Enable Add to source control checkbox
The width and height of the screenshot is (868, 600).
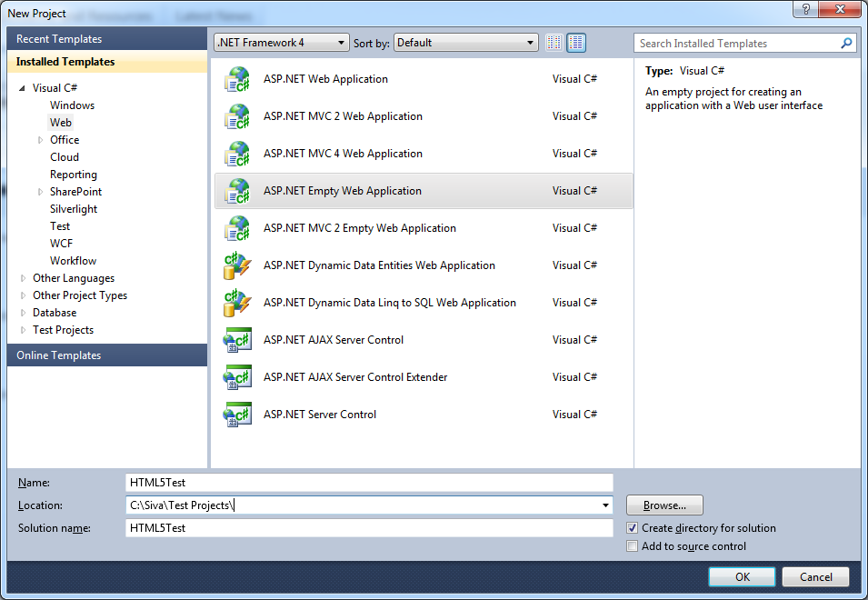point(633,546)
